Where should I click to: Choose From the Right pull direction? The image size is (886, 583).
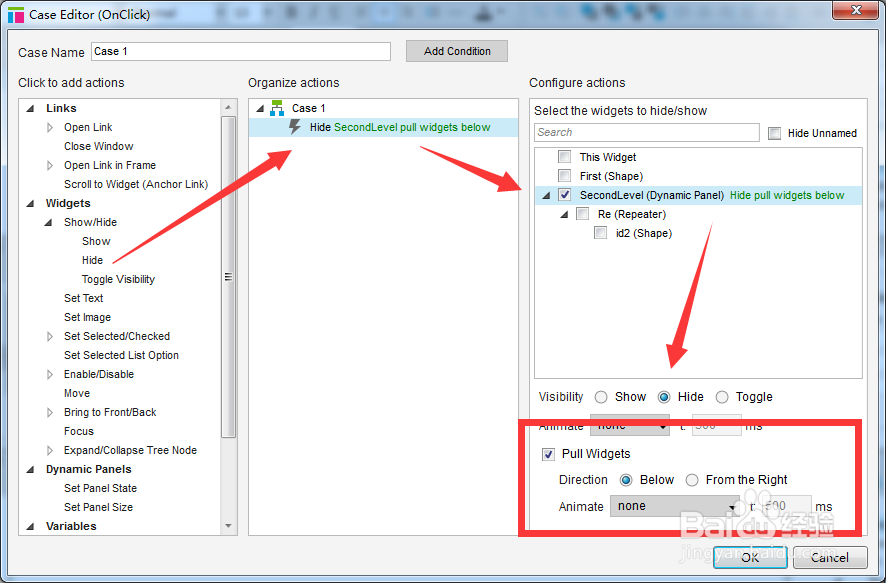692,480
